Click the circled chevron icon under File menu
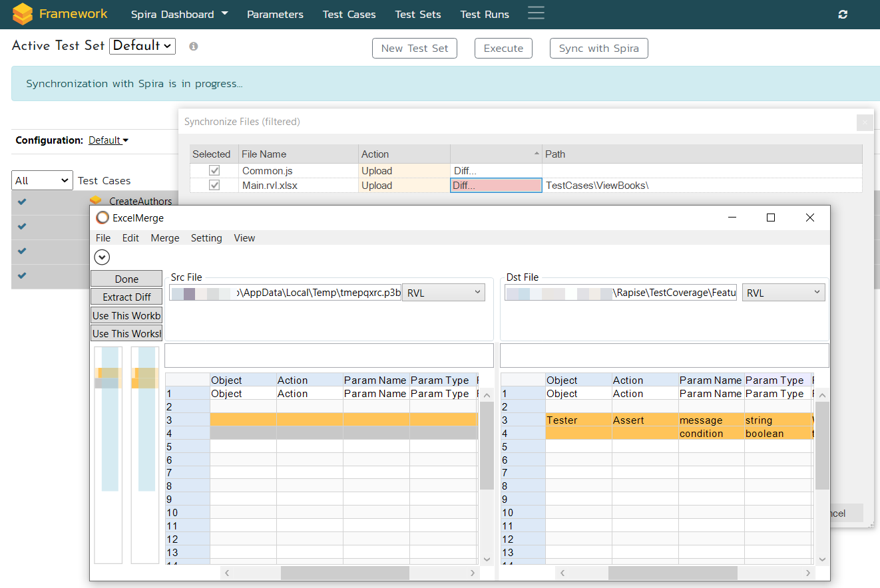 103,257
